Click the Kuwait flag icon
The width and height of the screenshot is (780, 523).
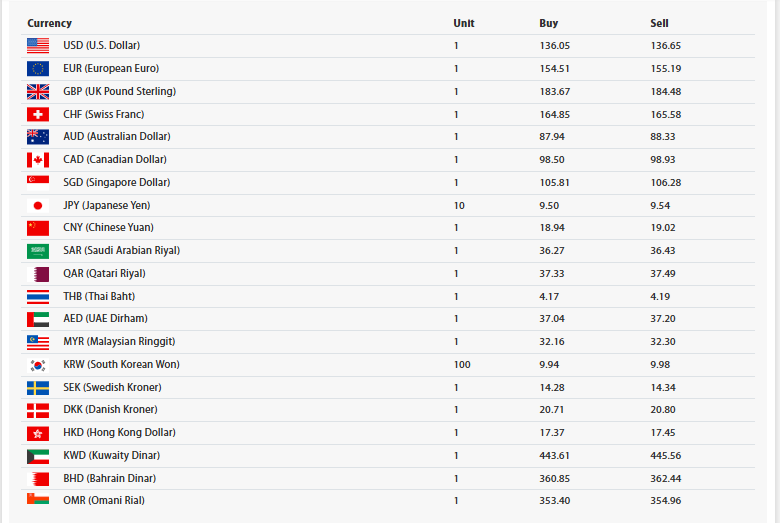click(x=38, y=456)
